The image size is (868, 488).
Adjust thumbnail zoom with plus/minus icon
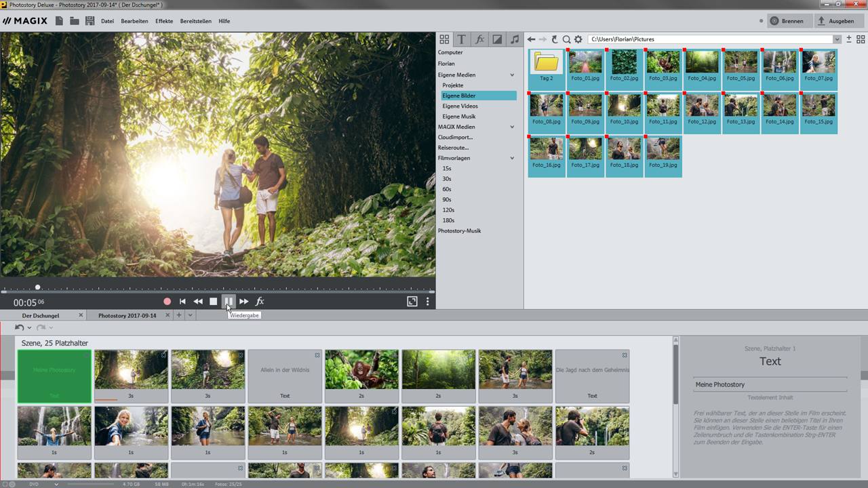[848, 39]
